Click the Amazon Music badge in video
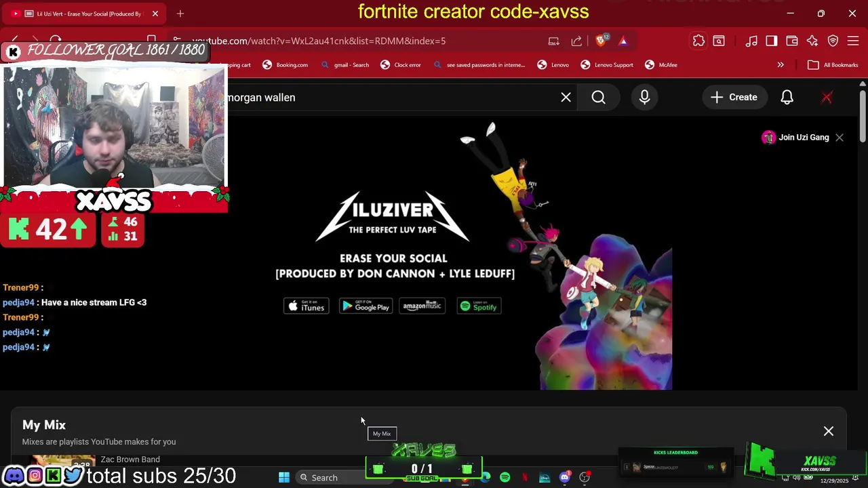This screenshot has width=868, height=488. click(422, 306)
